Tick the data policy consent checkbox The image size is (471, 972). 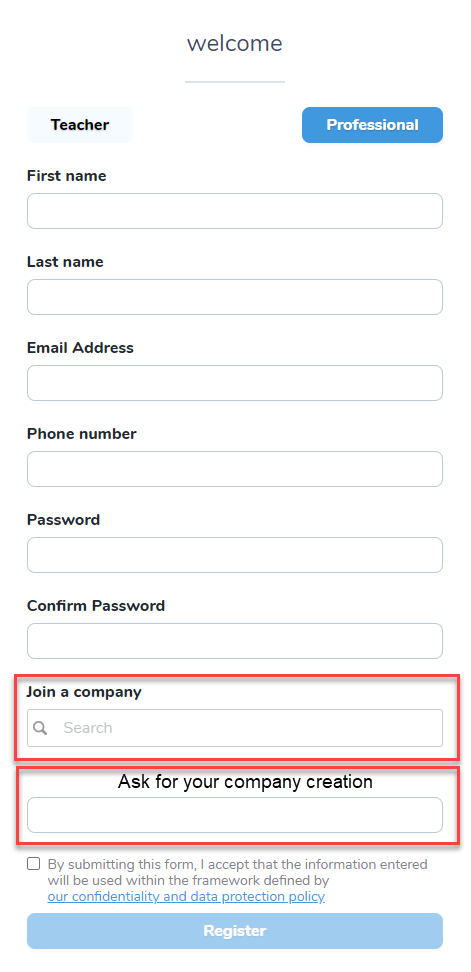point(33,864)
